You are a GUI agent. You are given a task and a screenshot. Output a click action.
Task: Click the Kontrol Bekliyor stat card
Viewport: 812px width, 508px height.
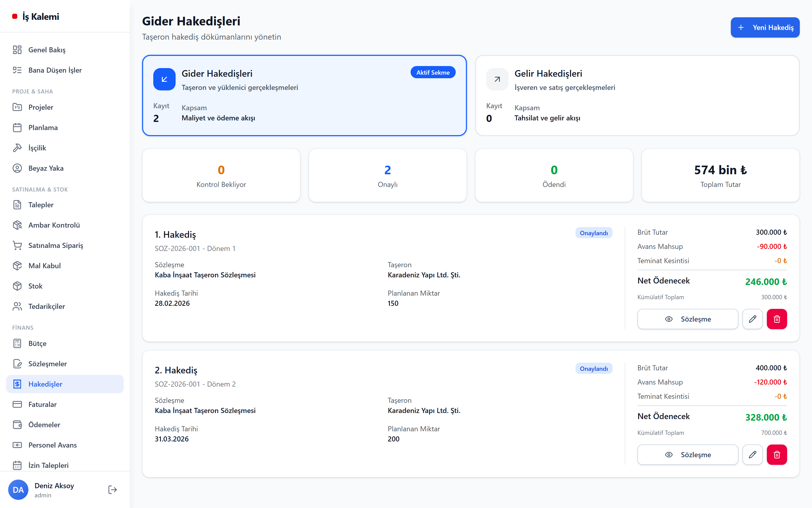pos(221,175)
